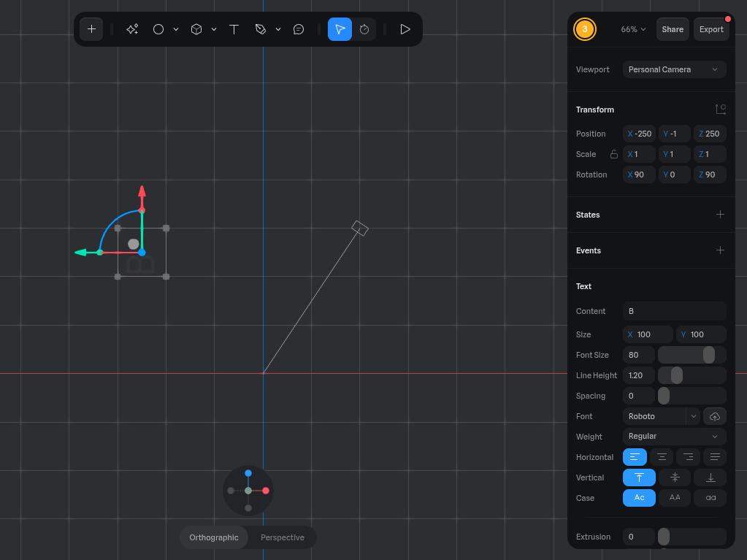
Task: Open the 66% zoom level dropdown
Action: (633, 29)
